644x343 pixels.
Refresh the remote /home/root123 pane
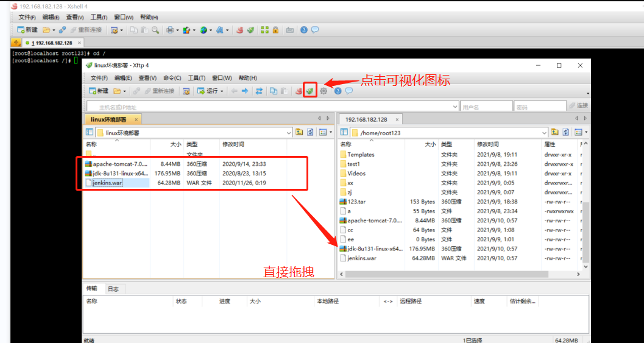coord(566,132)
